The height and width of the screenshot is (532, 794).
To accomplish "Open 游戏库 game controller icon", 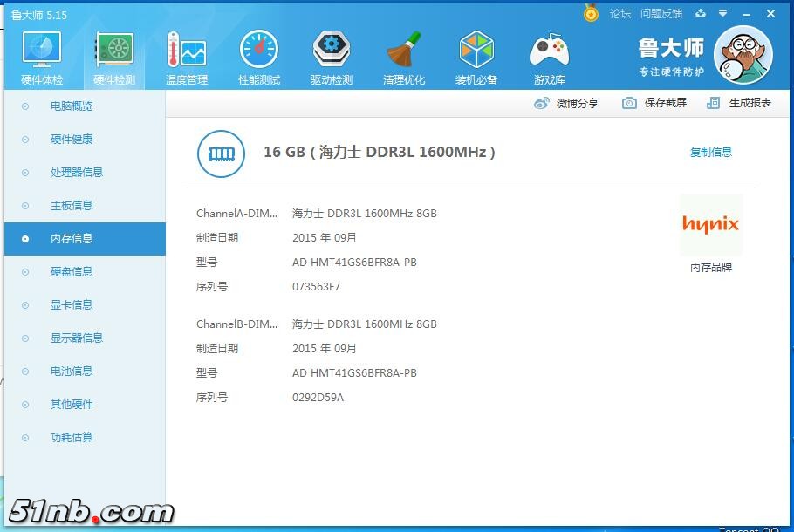I will (549, 58).
